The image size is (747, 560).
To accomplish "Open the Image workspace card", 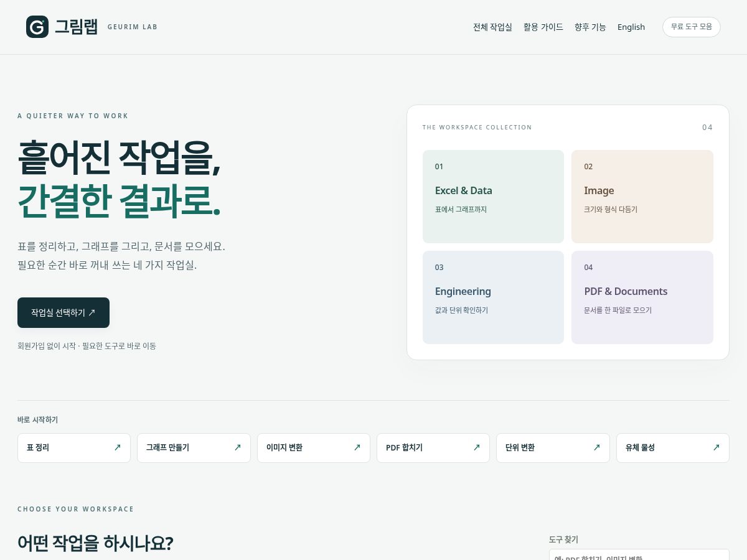I will click(x=642, y=197).
